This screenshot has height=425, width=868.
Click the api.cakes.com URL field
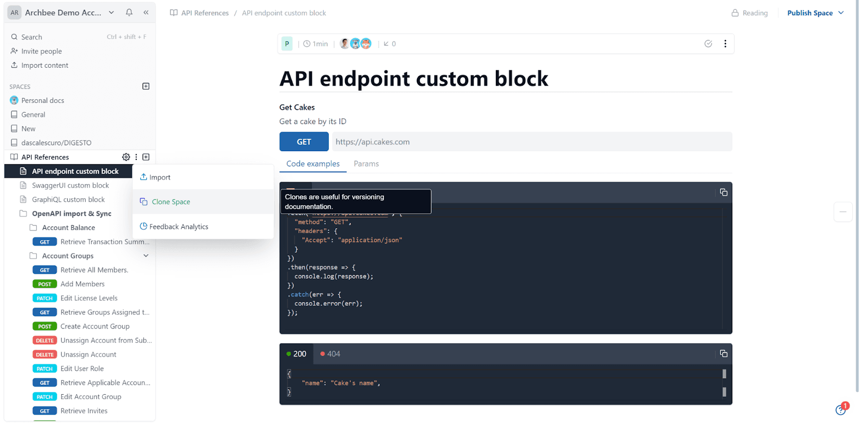click(x=532, y=142)
